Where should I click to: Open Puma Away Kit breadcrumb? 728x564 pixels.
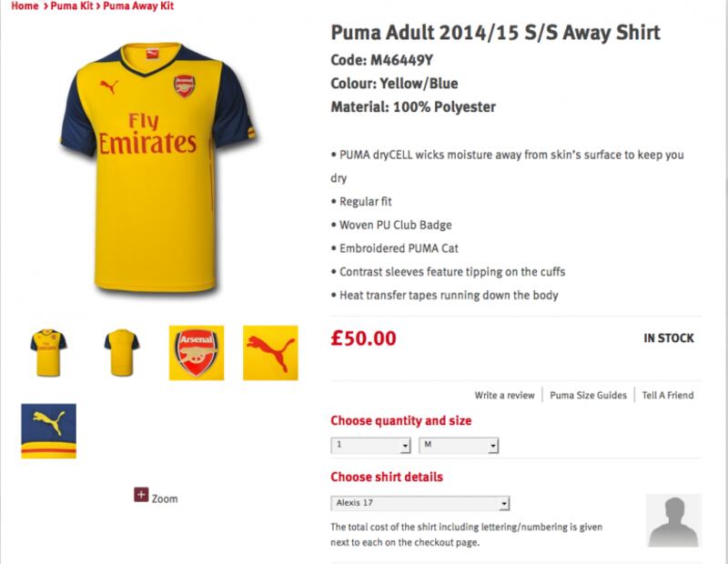point(138,6)
